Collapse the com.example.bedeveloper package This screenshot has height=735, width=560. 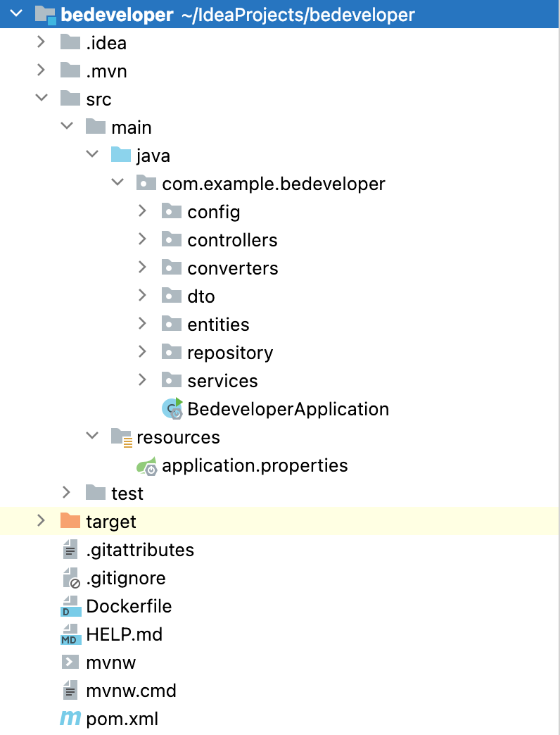coord(117,184)
